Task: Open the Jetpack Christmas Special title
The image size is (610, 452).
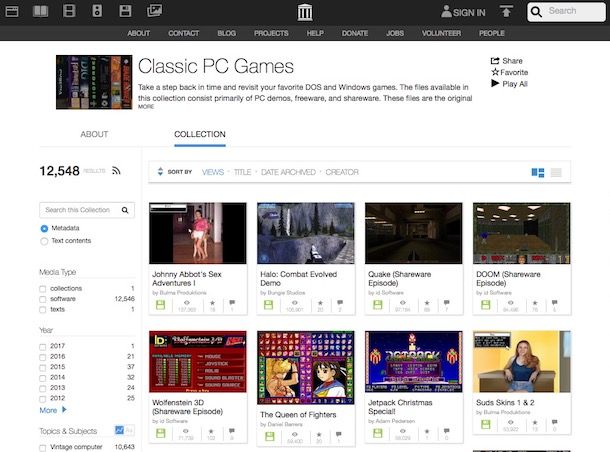Action: [400, 407]
